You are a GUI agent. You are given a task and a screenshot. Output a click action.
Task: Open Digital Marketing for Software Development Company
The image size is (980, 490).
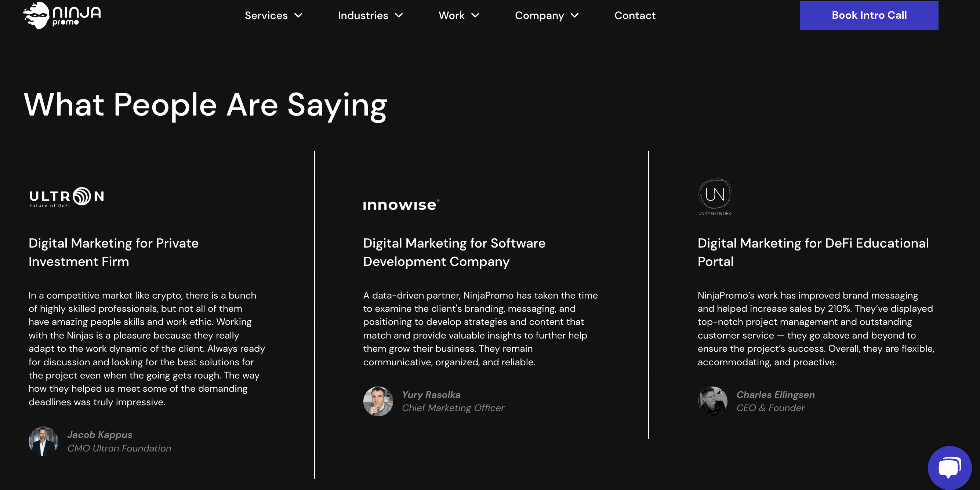click(x=454, y=252)
